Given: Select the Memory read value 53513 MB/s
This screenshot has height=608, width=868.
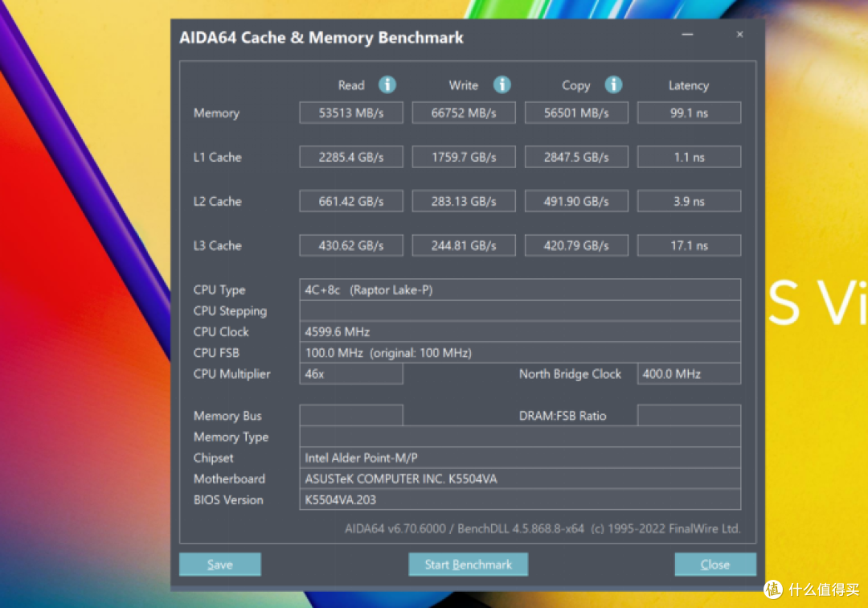Looking at the screenshot, I should [351, 113].
